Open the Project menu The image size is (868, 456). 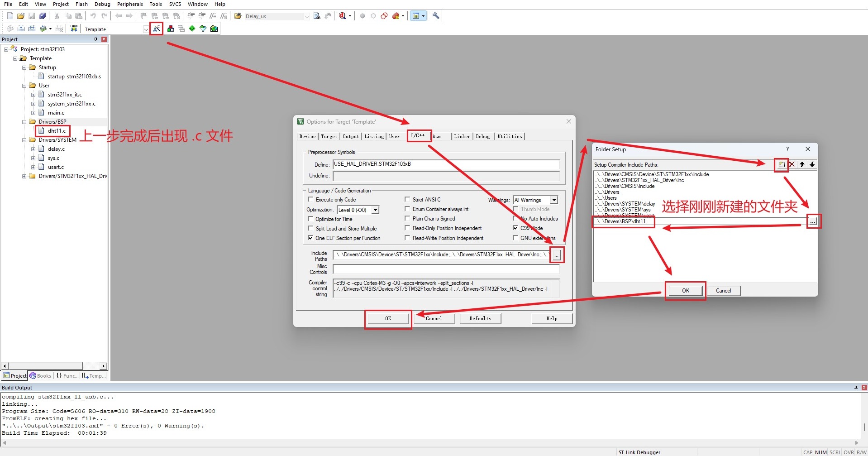(61, 4)
